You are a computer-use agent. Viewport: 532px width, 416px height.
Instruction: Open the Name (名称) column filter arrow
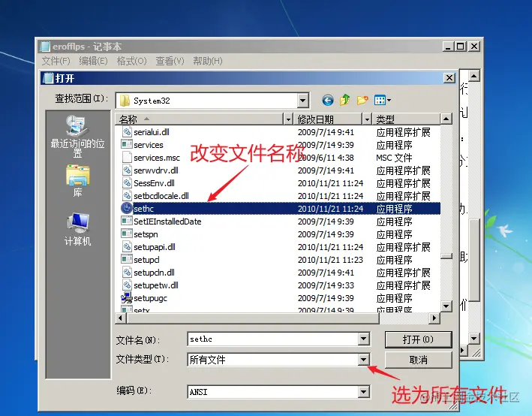pos(288,119)
